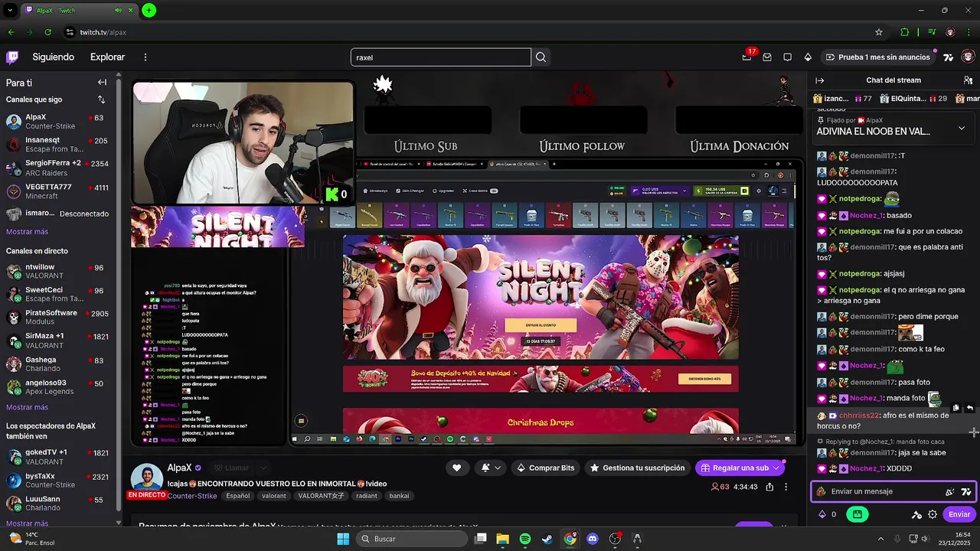Image resolution: width=980 pixels, height=551 pixels.
Task: Open chat community users list icon
Action: coord(968,80)
